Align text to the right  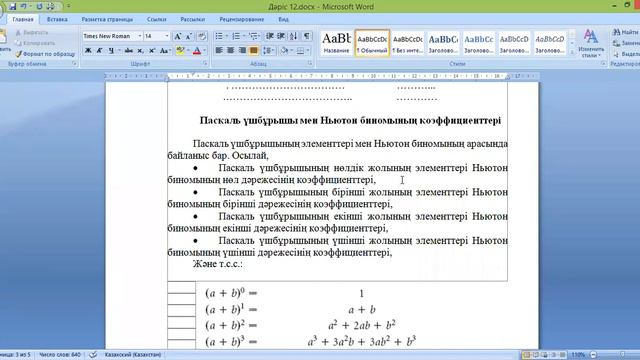(242, 51)
